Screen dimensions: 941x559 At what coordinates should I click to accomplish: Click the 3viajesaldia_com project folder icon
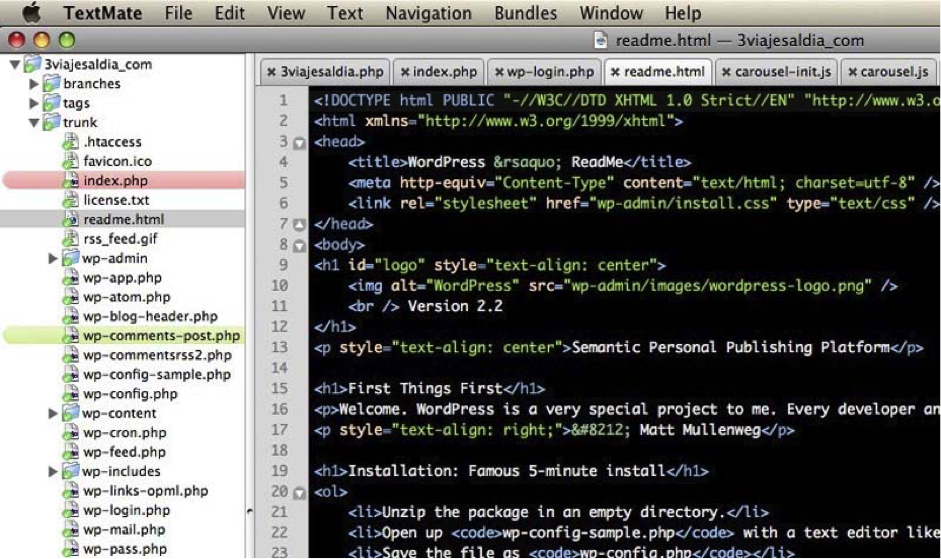[32, 64]
